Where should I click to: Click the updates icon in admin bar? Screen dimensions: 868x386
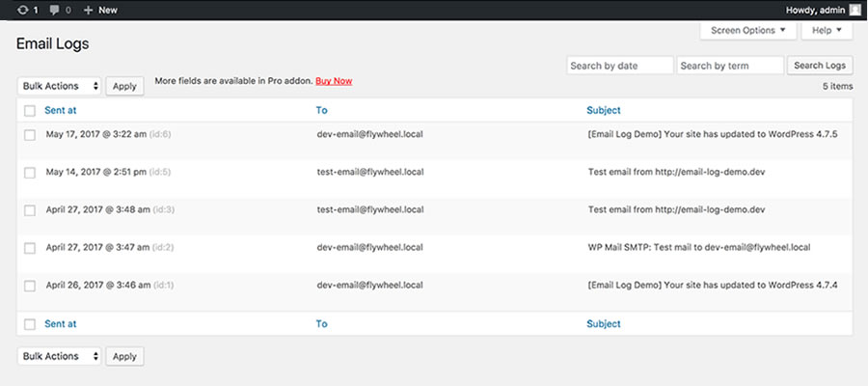23,10
